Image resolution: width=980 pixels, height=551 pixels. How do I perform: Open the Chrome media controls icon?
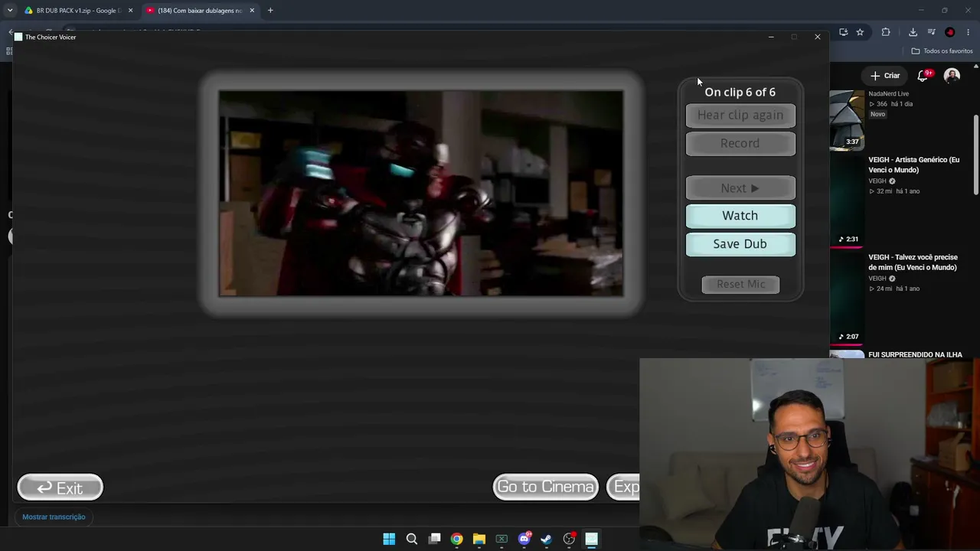pos(931,32)
